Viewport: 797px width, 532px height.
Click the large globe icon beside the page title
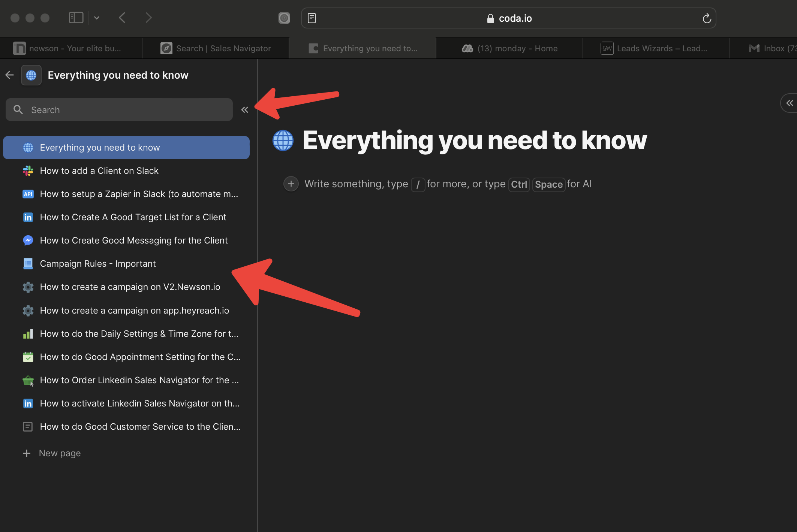tap(283, 140)
